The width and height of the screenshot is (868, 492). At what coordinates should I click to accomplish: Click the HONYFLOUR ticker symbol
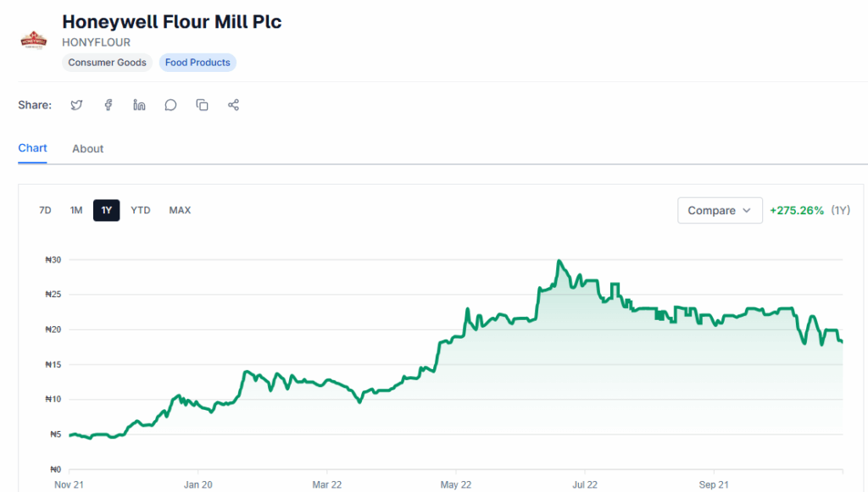tap(97, 42)
